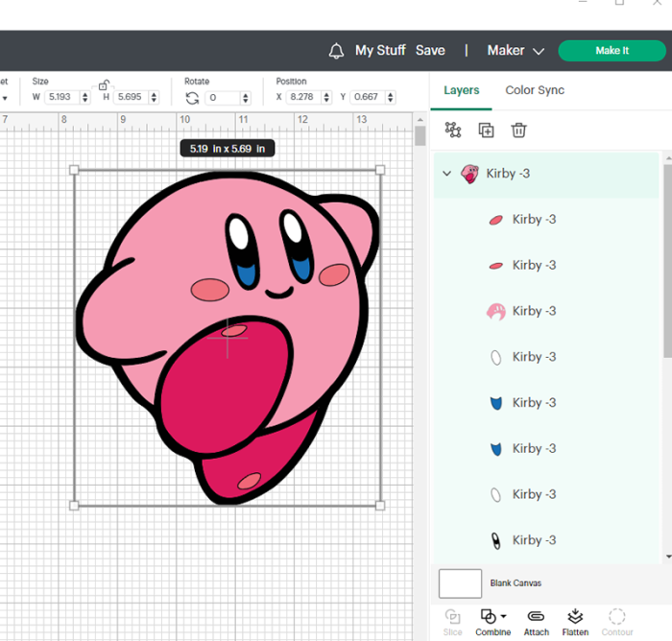Click the Rotate arrows icon
Viewport: 672px width, 641px height.
coord(192,98)
